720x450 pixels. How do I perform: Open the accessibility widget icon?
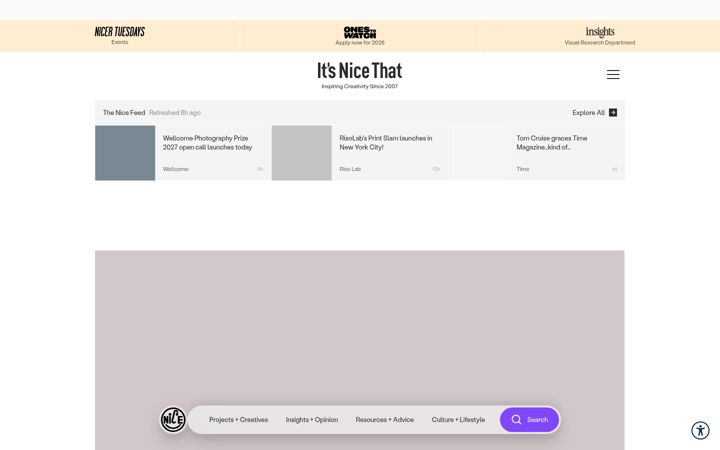[700, 431]
